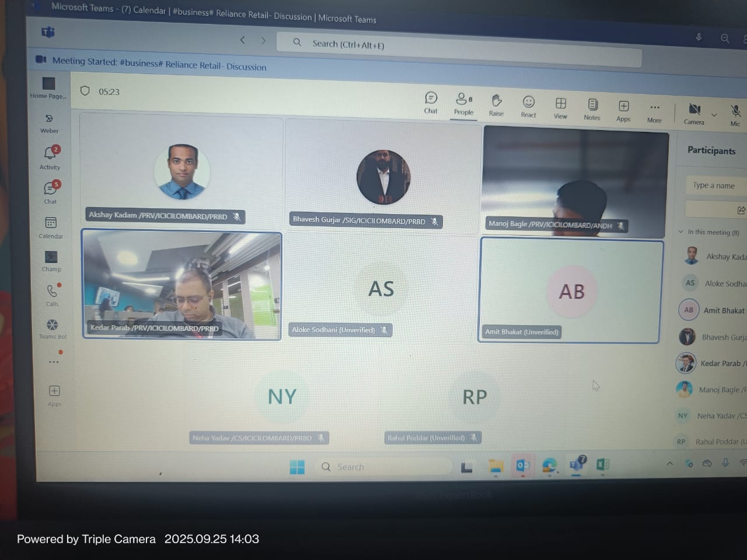Open Calendar in left sidebar
Image resolution: width=747 pixels, height=560 pixels.
pos(51,227)
